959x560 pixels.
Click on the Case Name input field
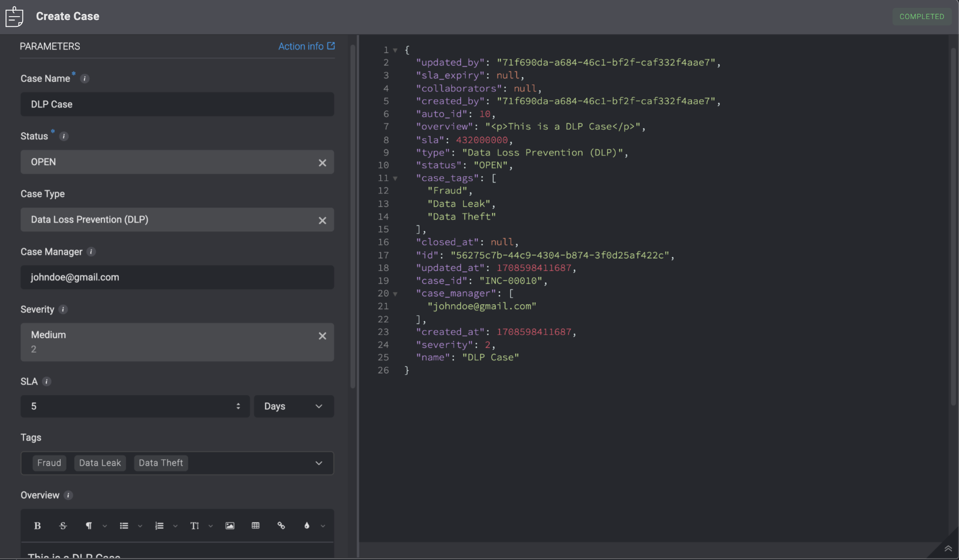point(176,104)
